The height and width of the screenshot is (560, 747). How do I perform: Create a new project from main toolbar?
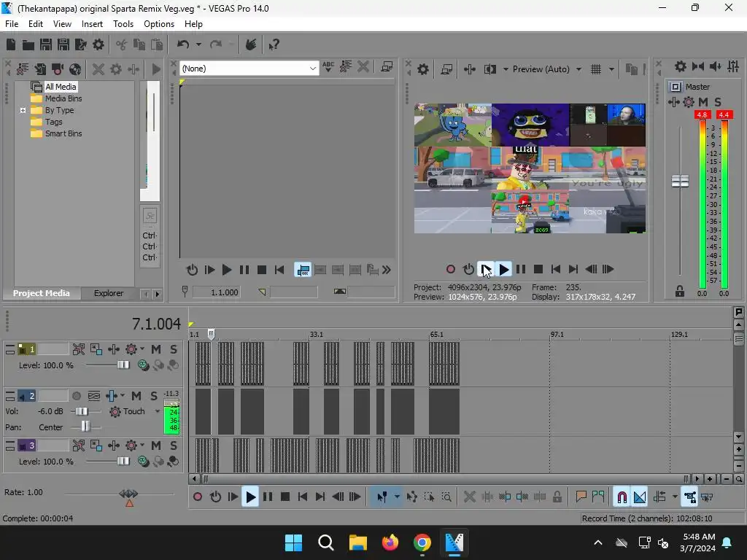point(11,44)
